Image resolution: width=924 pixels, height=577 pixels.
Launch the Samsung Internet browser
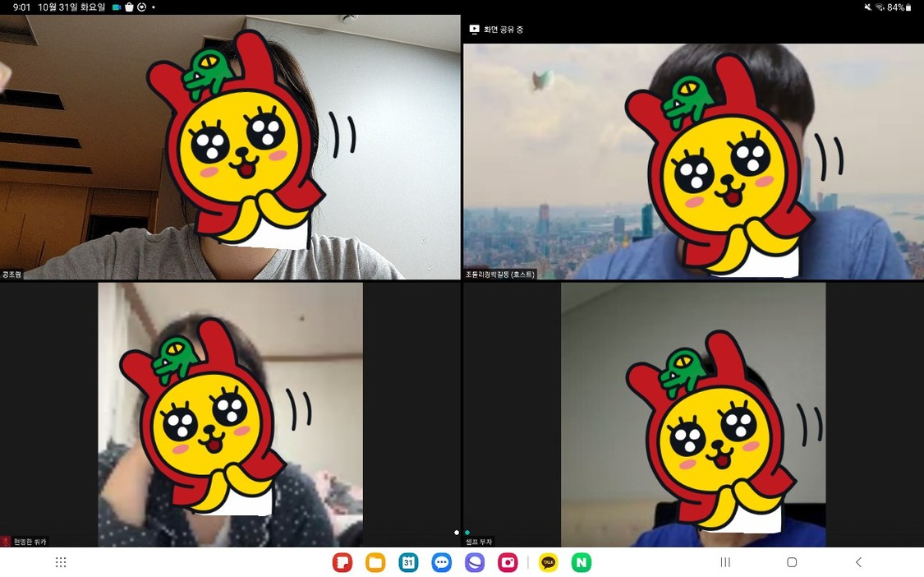pyautogui.click(x=475, y=562)
